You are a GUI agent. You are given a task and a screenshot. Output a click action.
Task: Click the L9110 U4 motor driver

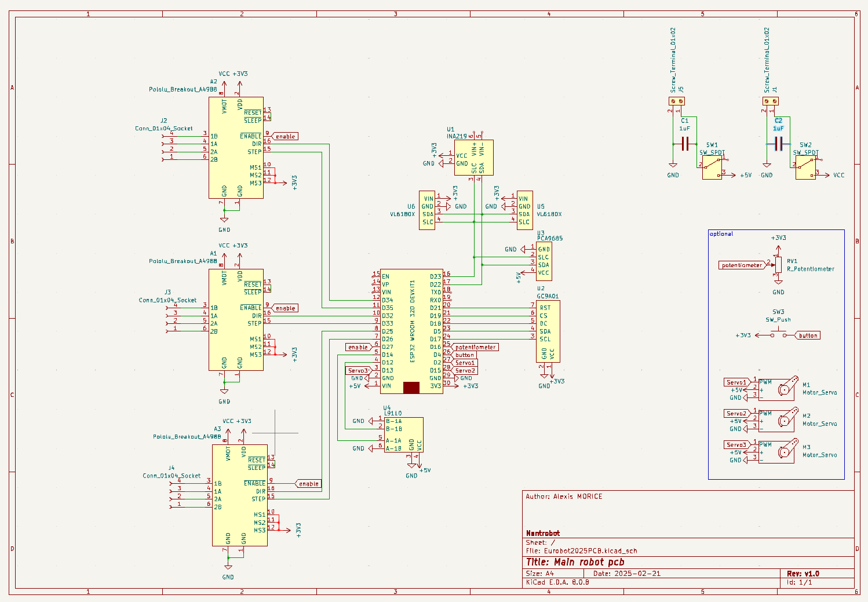point(403,435)
